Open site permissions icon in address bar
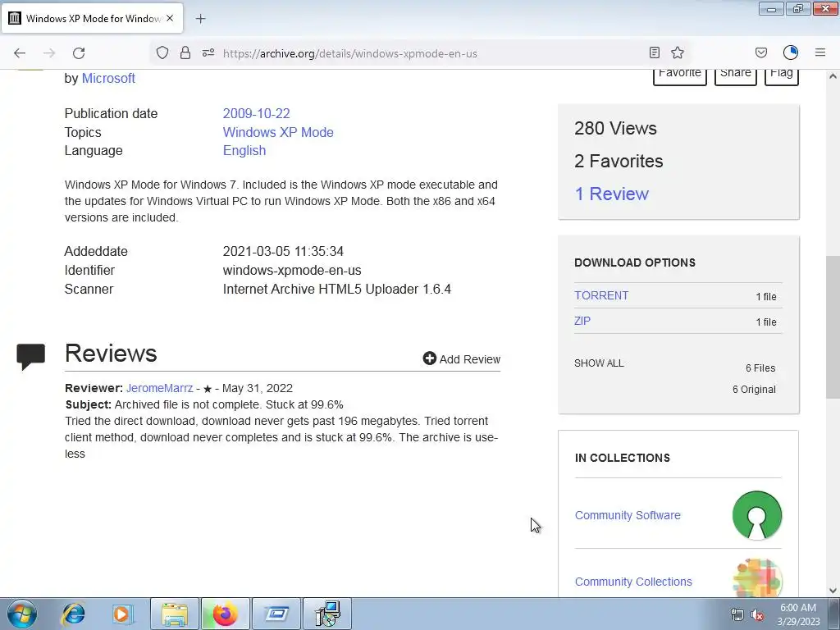The height and width of the screenshot is (630, 840). click(208, 52)
